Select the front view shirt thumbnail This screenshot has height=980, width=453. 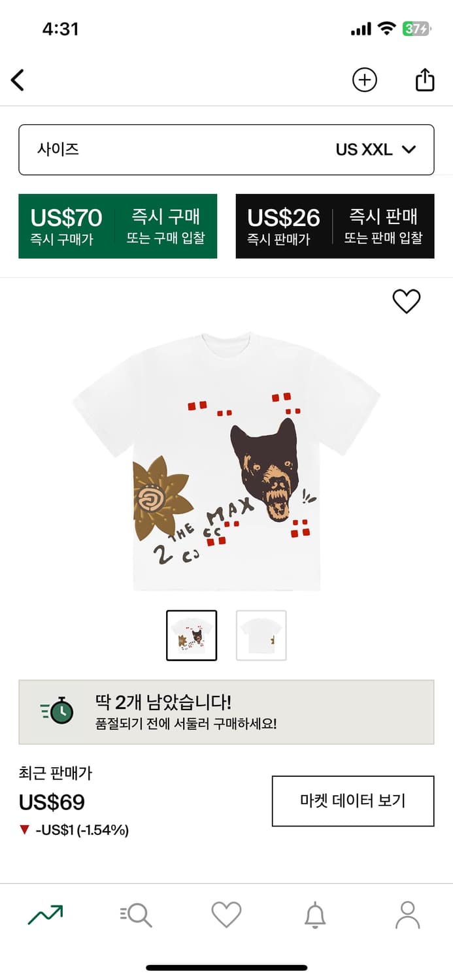point(192,635)
